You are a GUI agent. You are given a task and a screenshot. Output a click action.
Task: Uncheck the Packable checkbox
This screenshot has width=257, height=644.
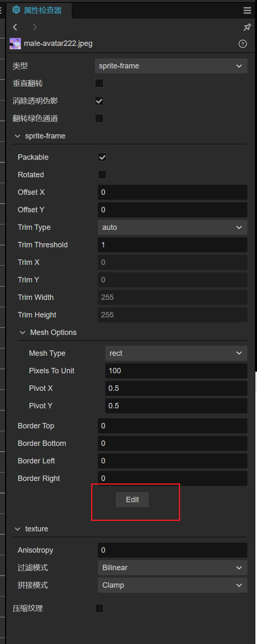click(x=102, y=157)
